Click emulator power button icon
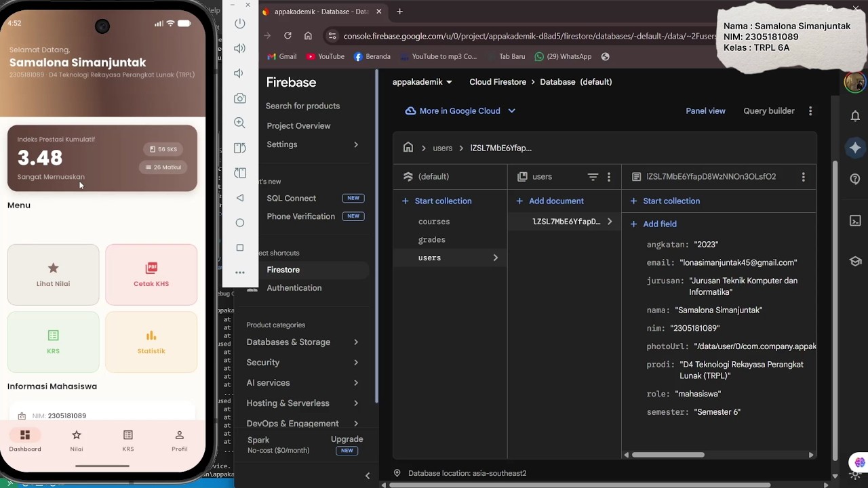 [239, 24]
